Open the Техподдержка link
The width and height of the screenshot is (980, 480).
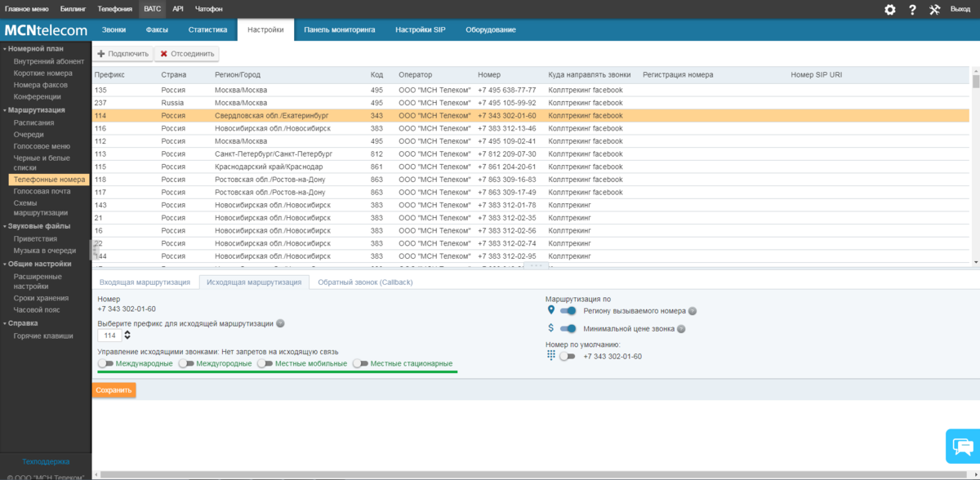point(46,461)
